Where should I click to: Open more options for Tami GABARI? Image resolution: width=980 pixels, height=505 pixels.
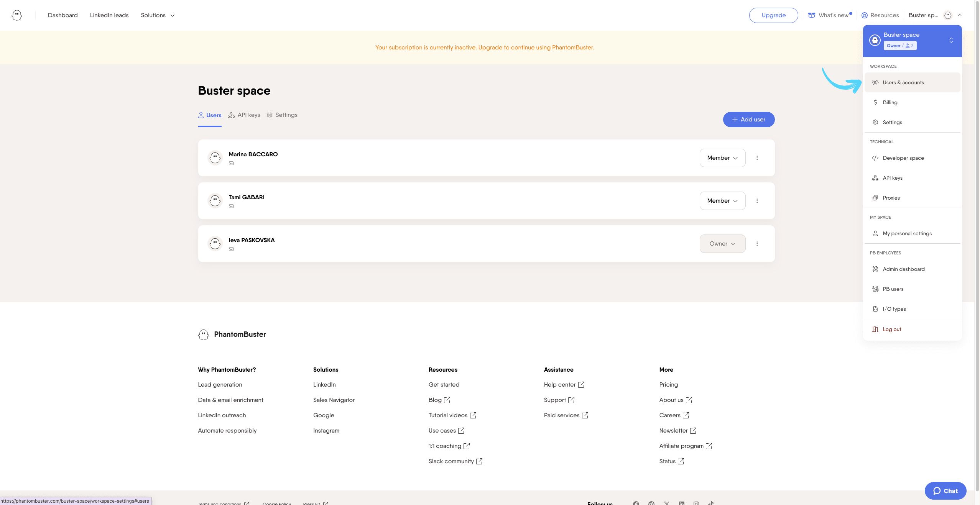[757, 201]
